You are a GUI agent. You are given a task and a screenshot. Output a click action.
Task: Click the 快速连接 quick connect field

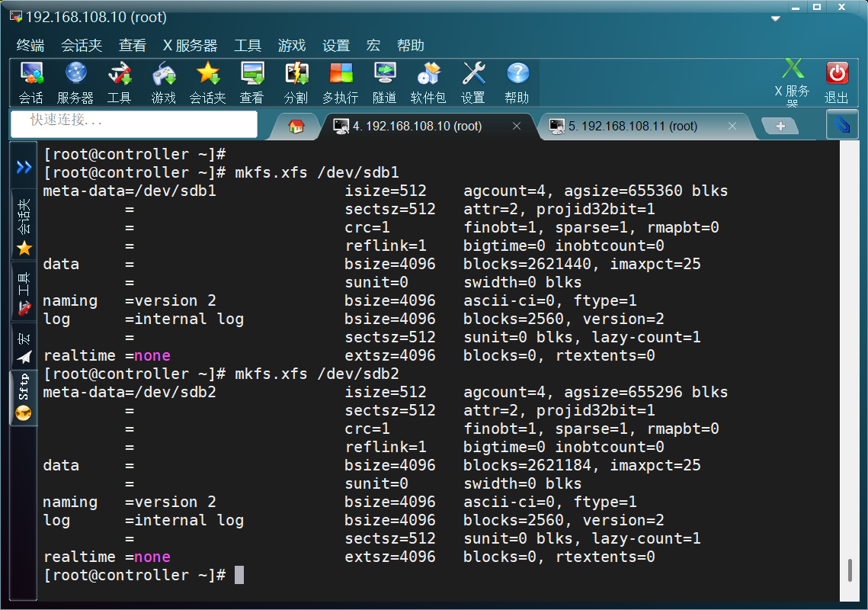tap(133, 124)
